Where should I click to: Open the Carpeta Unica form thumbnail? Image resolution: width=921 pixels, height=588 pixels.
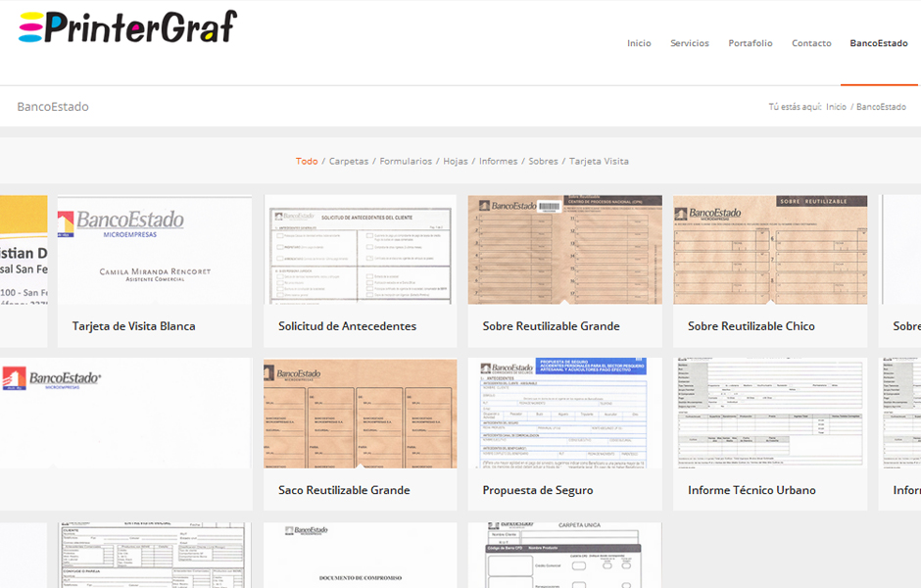click(x=565, y=555)
